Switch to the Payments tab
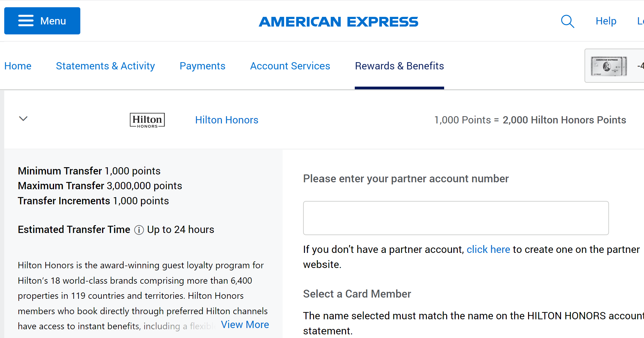The image size is (644, 338). (x=202, y=66)
